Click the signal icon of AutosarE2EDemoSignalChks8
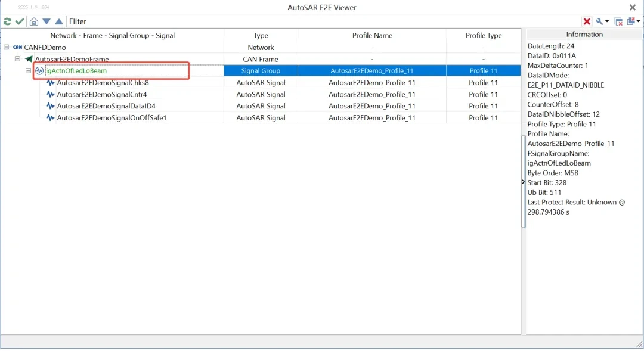This screenshot has height=351, width=644. click(51, 82)
